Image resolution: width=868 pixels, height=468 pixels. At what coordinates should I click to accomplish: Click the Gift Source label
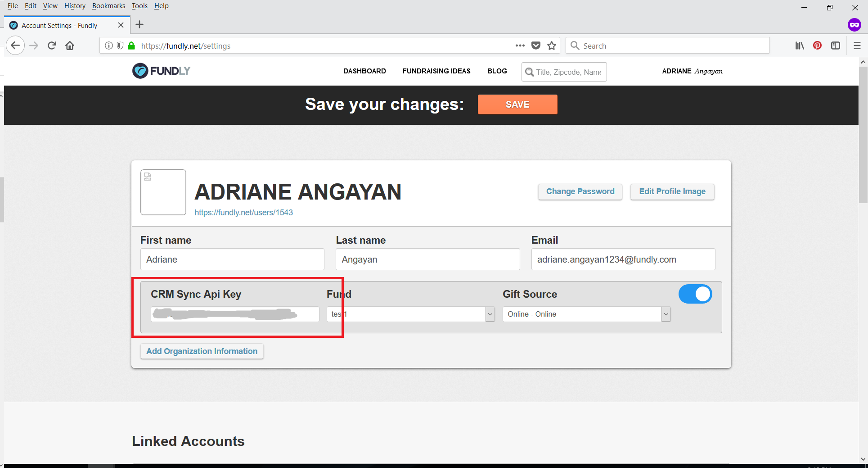(530, 294)
